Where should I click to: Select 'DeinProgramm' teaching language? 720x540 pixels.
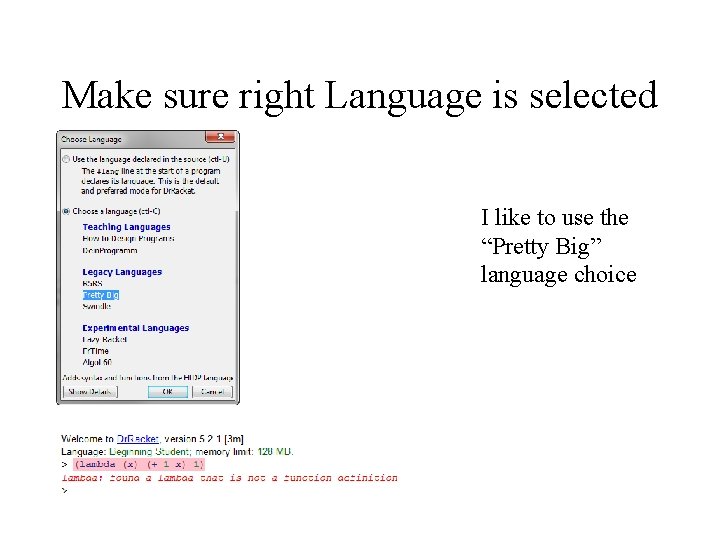click(110, 251)
